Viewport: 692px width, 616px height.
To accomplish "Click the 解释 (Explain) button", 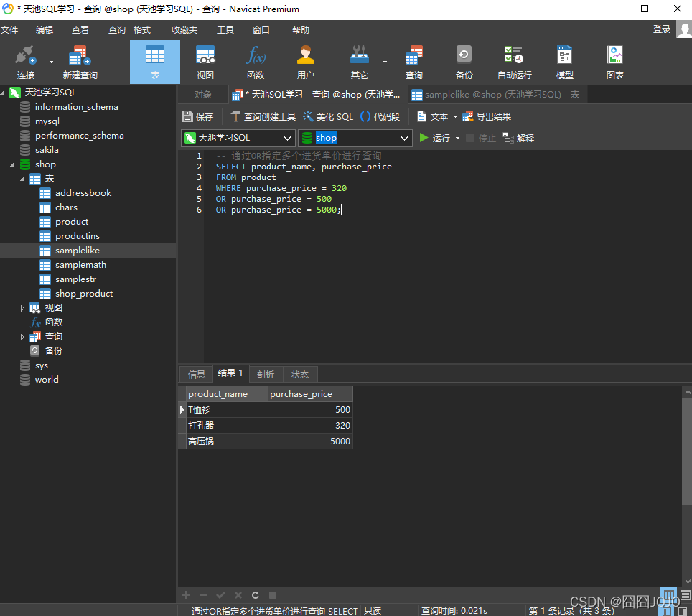I will pyautogui.click(x=518, y=138).
